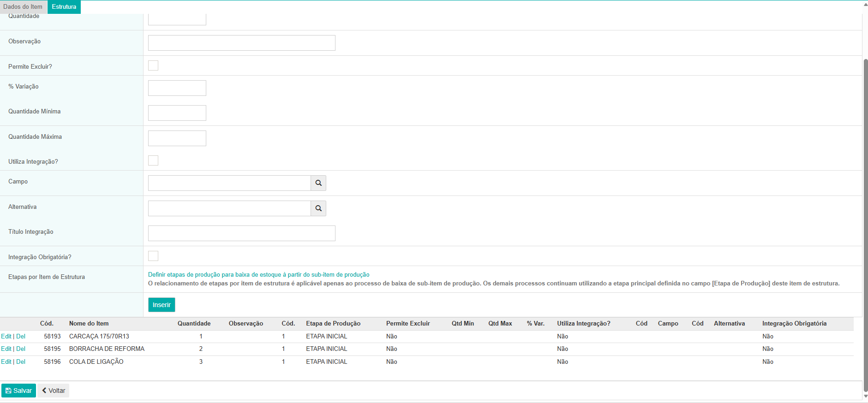The height and width of the screenshot is (403, 868).
Task: Click ETAPA INICIAL in the COLA DE LIGAÇÃO row
Action: pyautogui.click(x=327, y=362)
